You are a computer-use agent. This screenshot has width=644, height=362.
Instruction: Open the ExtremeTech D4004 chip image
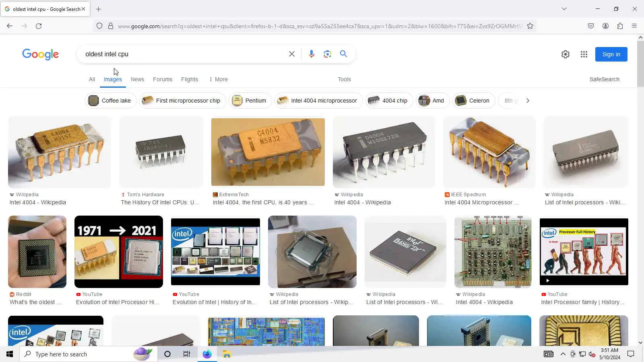pyautogui.click(x=268, y=152)
